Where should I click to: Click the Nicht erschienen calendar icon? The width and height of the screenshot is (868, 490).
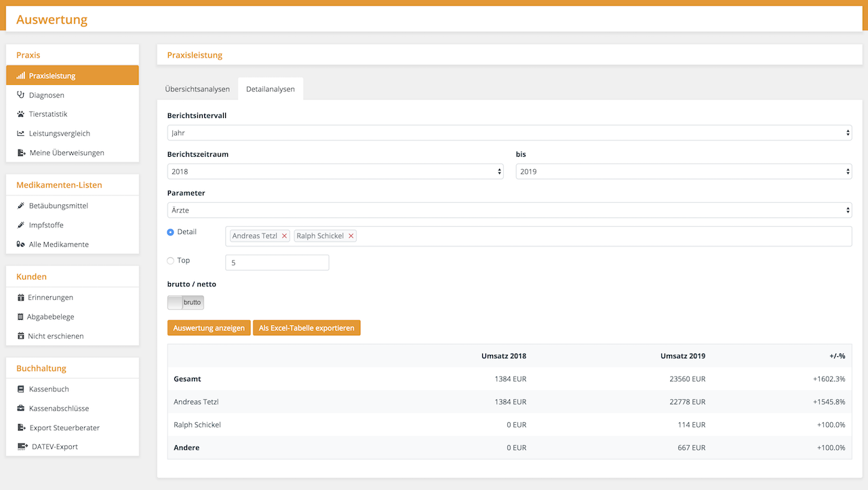coord(20,336)
